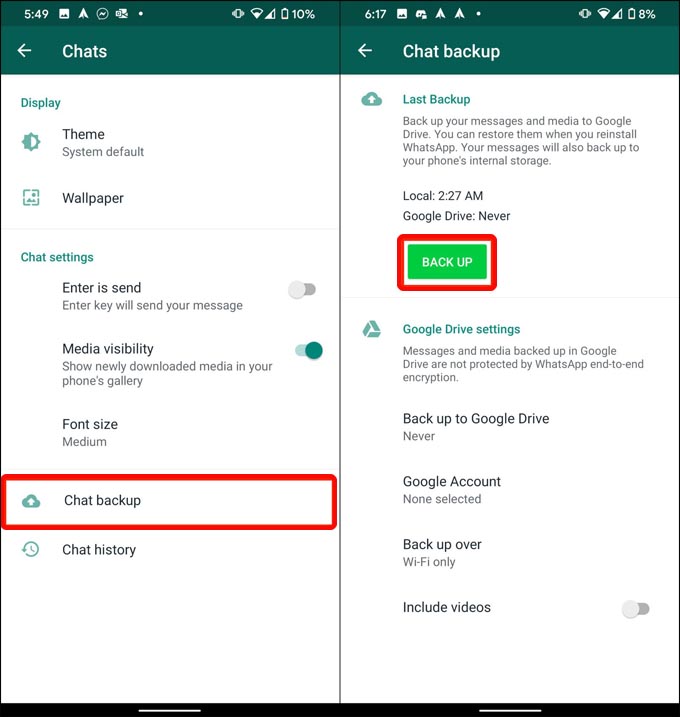Screen dimensions: 680x717
Task: Click the Theme brightness icon
Action: tap(31, 142)
